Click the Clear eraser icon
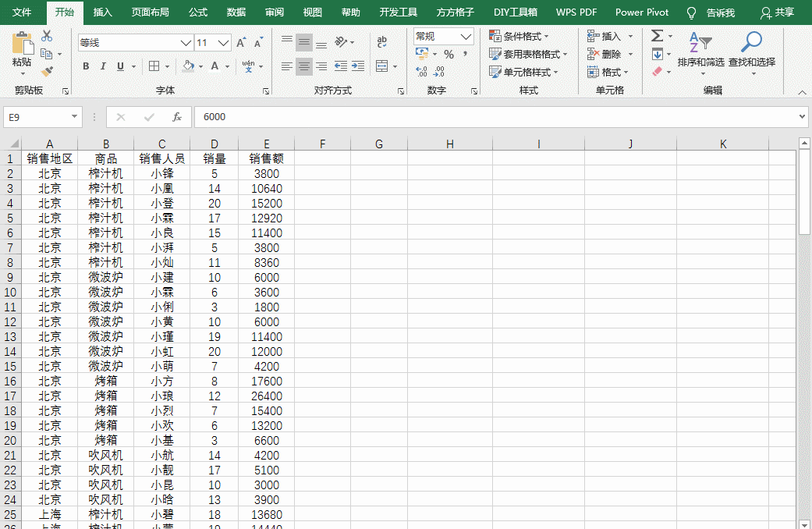812x529 pixels. 657,72
